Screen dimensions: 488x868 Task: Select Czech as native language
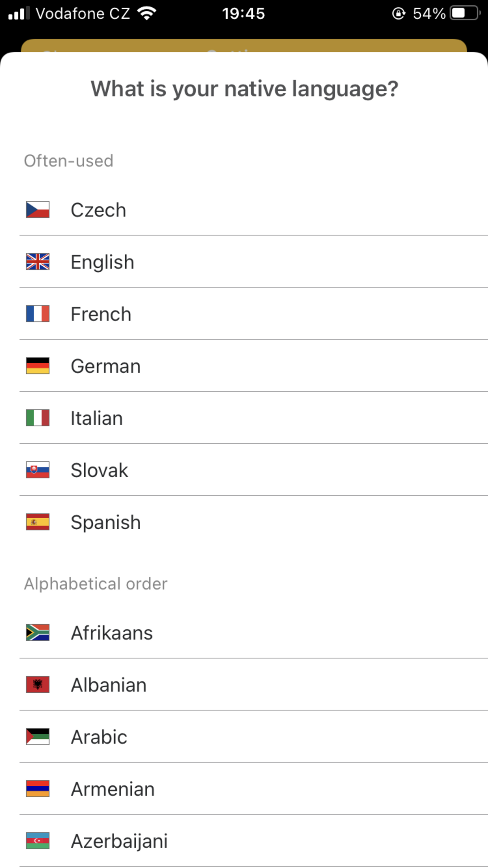[98, 210]
